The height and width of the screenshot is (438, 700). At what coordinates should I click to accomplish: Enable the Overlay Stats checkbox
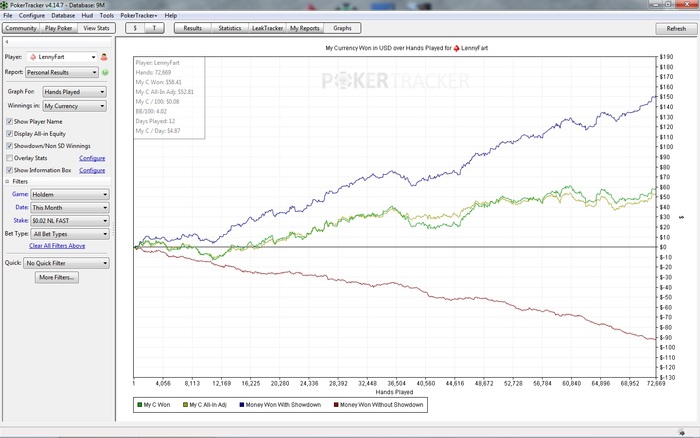[x=9, y=158]
